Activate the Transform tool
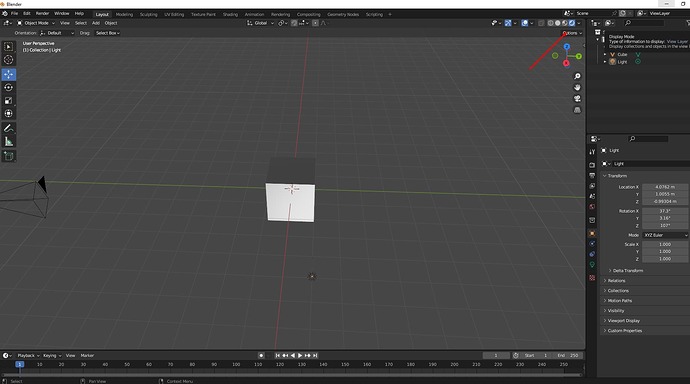690x384 pixels. pyautogui.click(x=8, y=113)
